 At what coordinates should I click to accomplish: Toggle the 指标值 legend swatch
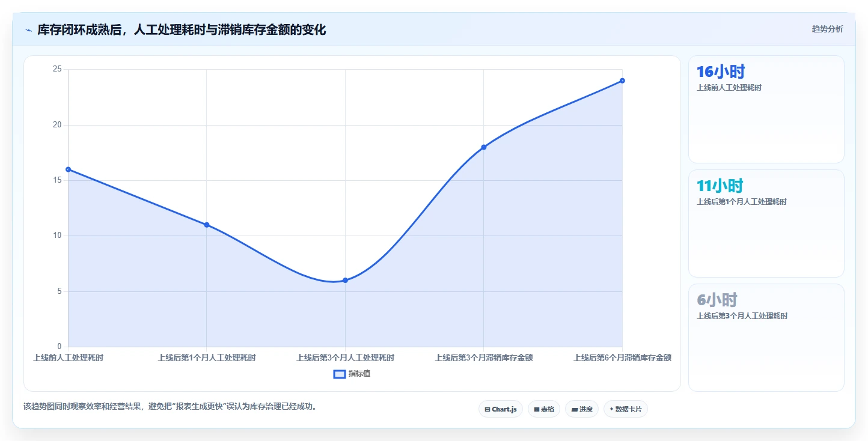[x=340, y=374]
